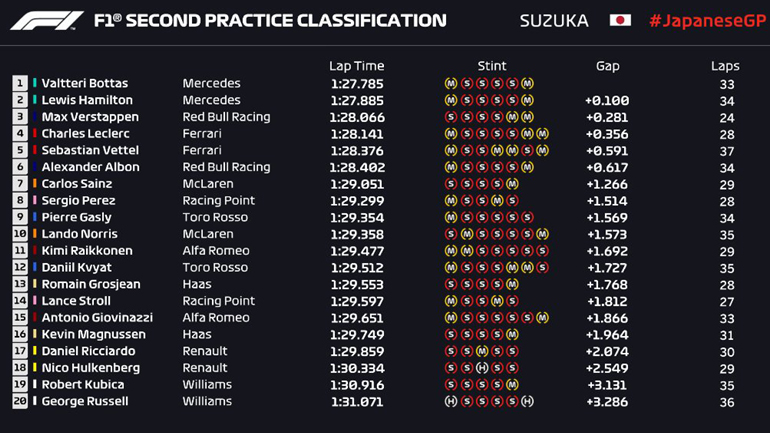
Task: Click the team color bar beside Carlos Sainz
Action: pos(35,184)
